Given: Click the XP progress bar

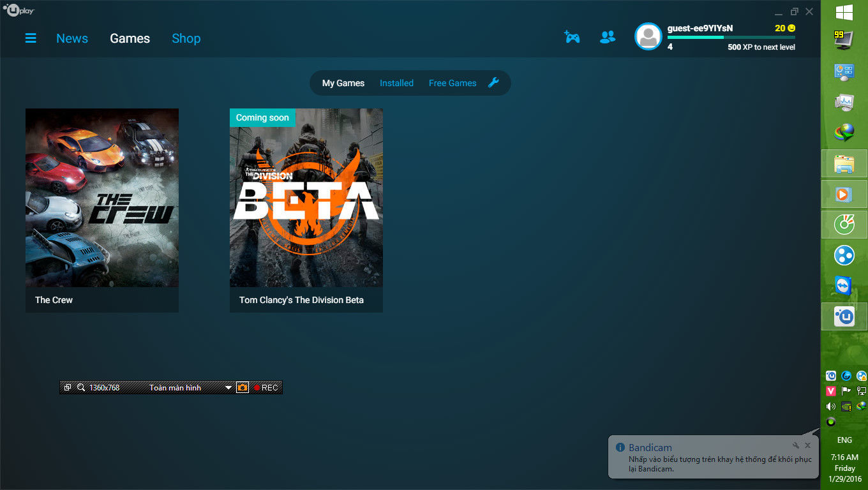Looking at the screenshot, I should pos(731,38).
